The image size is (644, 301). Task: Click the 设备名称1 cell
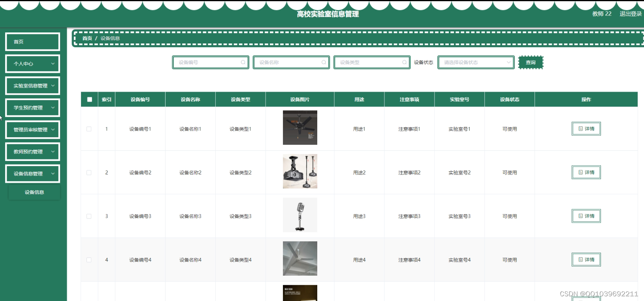point(190,129)
